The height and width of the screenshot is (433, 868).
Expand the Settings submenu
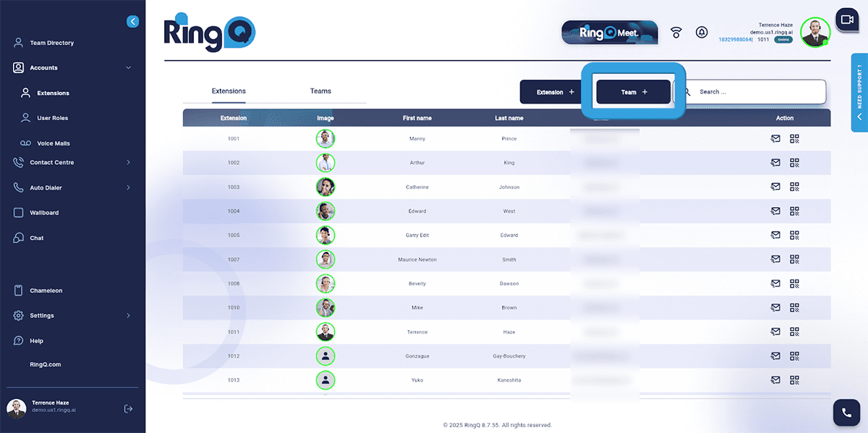pyautogui.click(x=128, y=316)
